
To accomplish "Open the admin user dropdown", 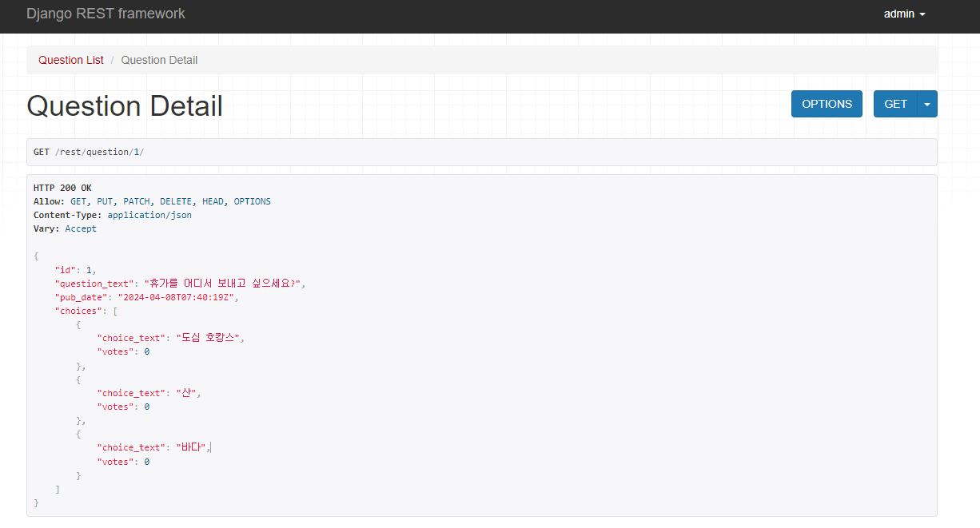I will click(x=904, y=14).
